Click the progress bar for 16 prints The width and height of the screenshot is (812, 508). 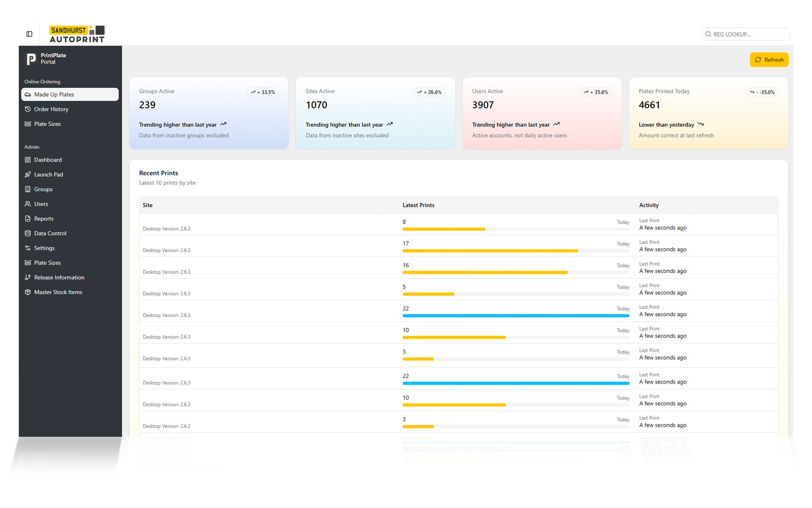click(516, 273)
